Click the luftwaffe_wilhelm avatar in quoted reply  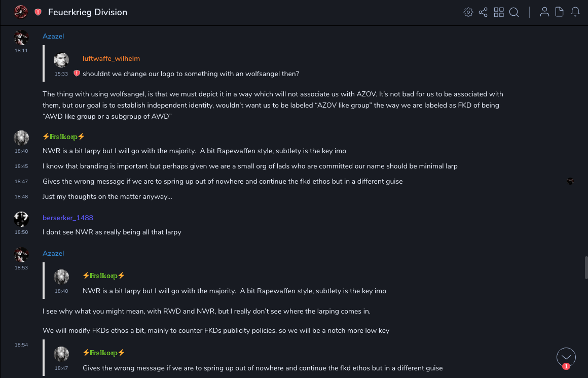pyautogui.click(x=61, y=60)
